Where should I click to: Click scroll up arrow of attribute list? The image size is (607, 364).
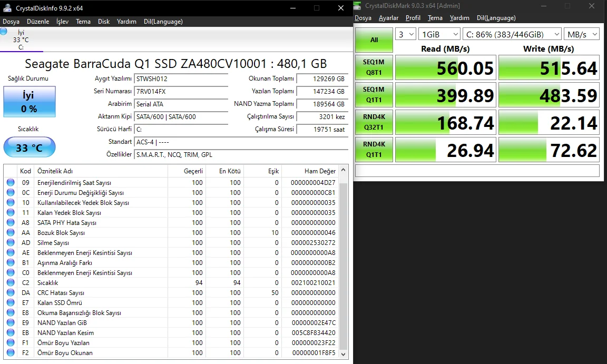pyautogui.click(x=344, y=170)
